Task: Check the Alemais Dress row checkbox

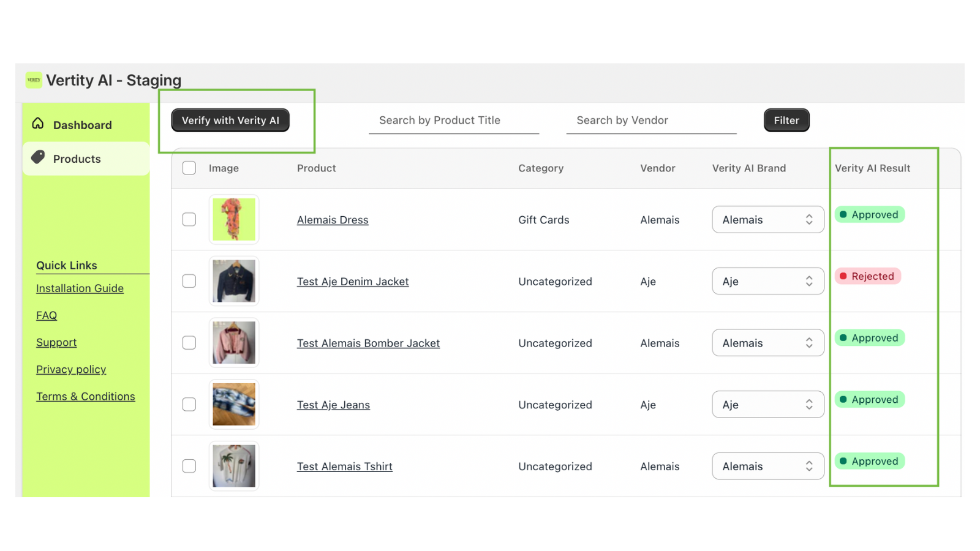Action: pos(189,219)
